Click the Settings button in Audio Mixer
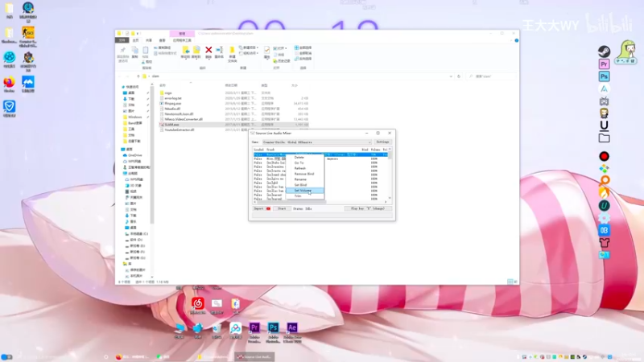The width and height of the screenshot is (644, 362). 382,142
